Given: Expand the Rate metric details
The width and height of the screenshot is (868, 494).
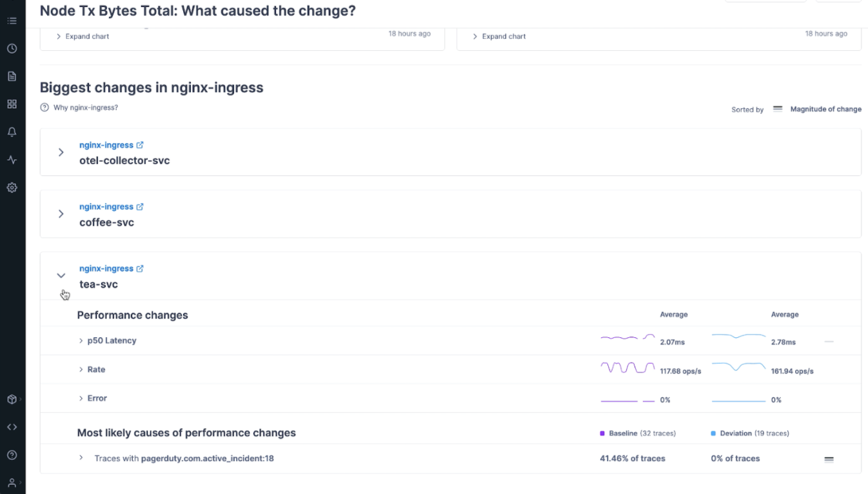Looking at the screenshot, I should tap(81, 370).
